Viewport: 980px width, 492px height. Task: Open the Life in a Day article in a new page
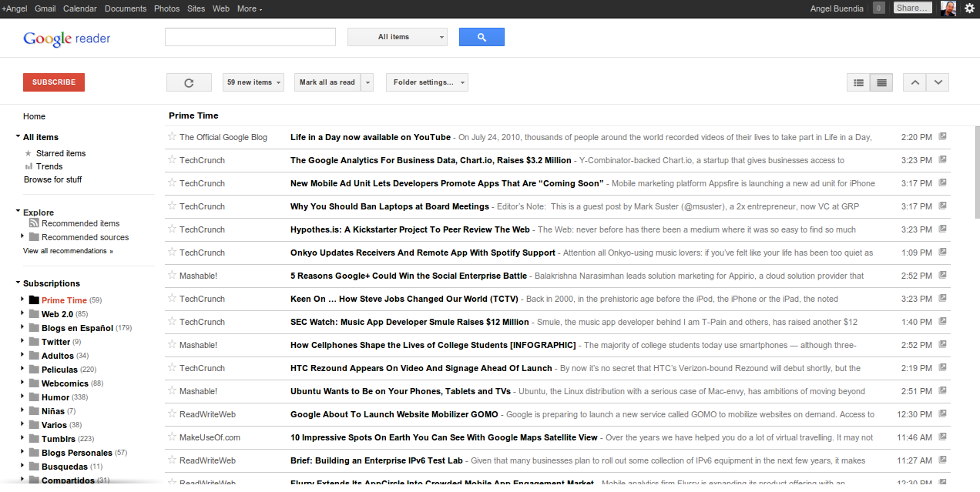click(942, 137)
